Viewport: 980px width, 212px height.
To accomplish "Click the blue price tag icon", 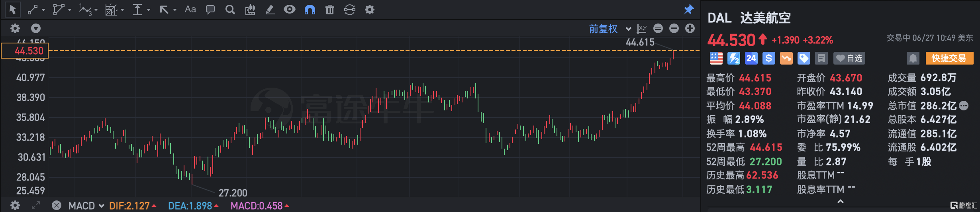I will pos(804,58).
